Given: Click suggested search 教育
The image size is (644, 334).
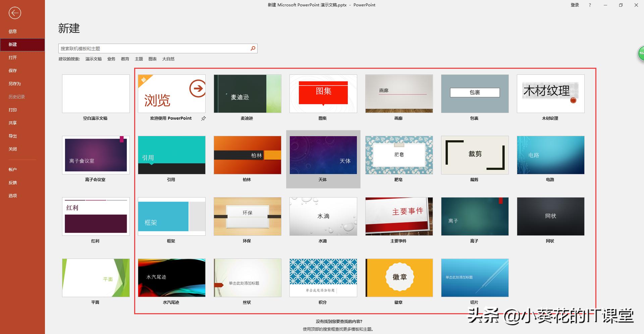Looking at the screenshot, I should pos(125,59).
